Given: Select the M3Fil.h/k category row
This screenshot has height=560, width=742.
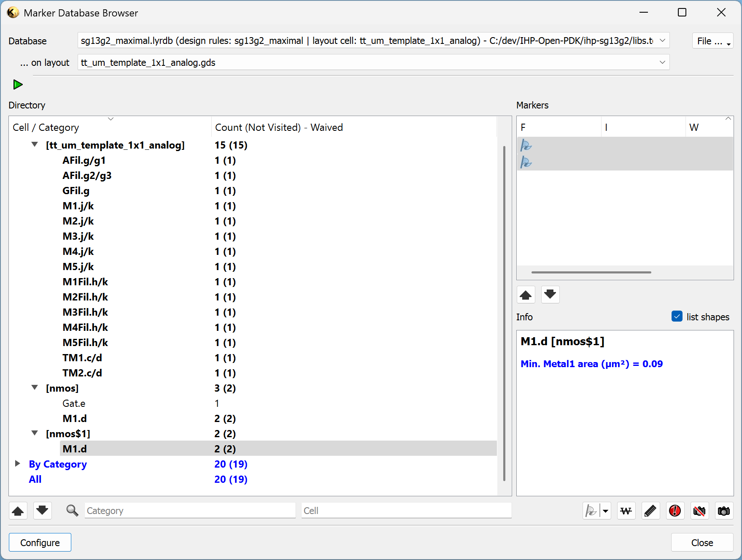Looking at the screenshot, I should (x=253, y=312).
